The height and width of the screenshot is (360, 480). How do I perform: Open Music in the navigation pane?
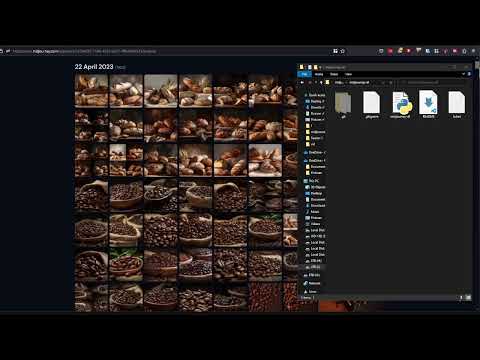(x=313, y=212)
